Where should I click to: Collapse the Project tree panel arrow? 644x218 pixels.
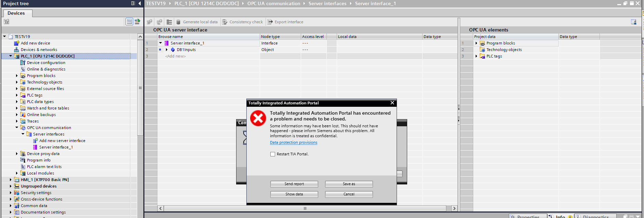pyautogui.click(x=140, y=3)
